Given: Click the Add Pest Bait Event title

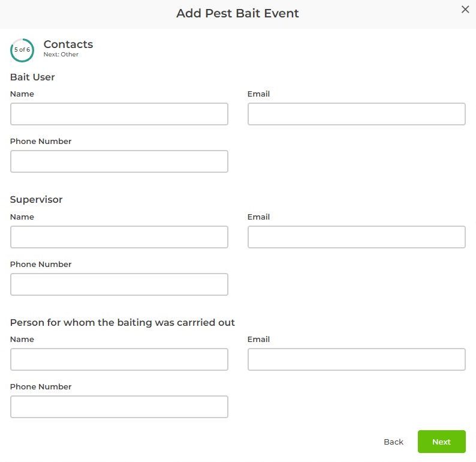Looking at the screenshot, I should click(x=237, y=13).
